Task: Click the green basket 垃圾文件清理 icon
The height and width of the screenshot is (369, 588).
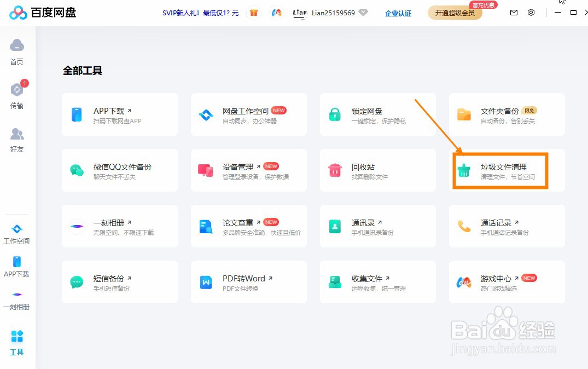Action: 464,170
